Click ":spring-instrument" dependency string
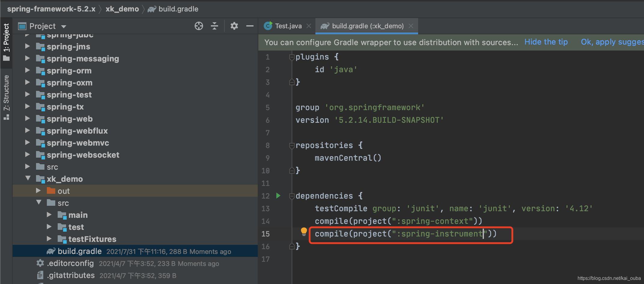Screen dimensions: 644x284 click(x=440, y=234)
